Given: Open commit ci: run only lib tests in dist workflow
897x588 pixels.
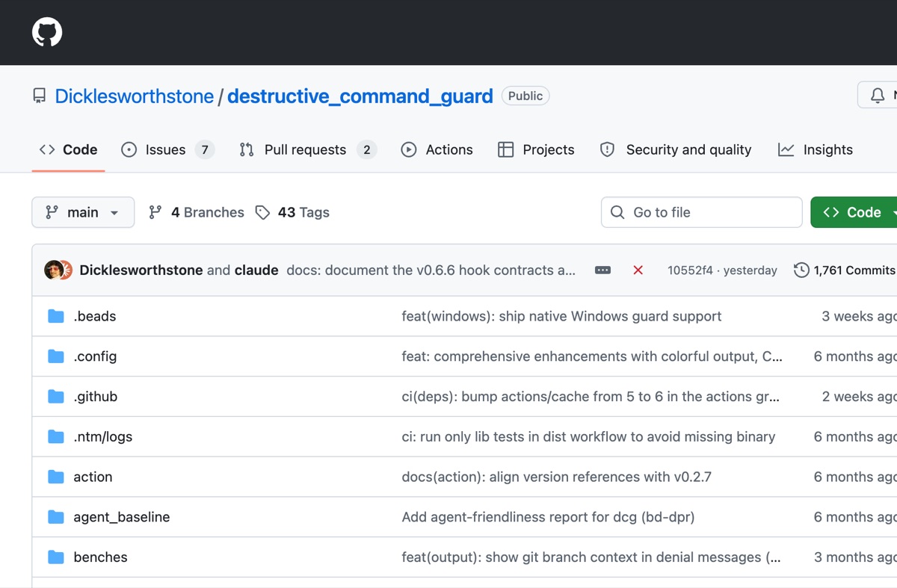Looking at the screenshot, I should (x=588, y=437).
